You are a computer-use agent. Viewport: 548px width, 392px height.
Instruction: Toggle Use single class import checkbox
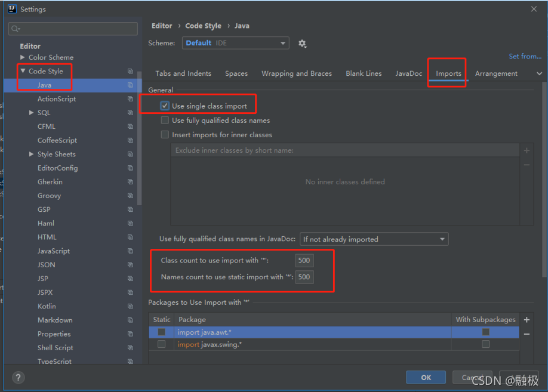[x=165, y=106]
